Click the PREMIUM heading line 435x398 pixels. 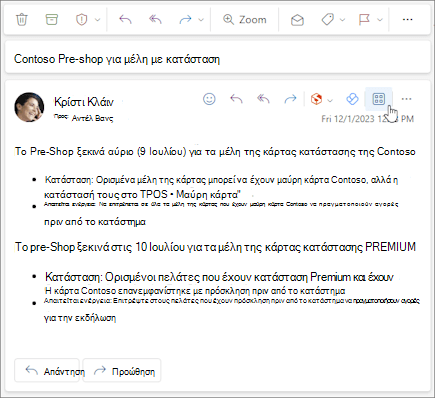tap(215, 247)
